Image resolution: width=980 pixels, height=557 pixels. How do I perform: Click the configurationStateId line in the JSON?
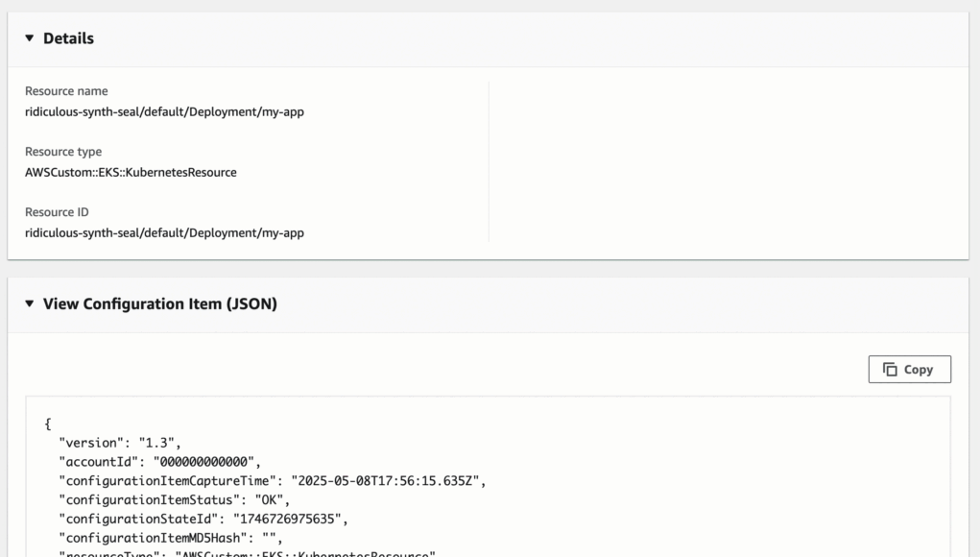(203, 520)
